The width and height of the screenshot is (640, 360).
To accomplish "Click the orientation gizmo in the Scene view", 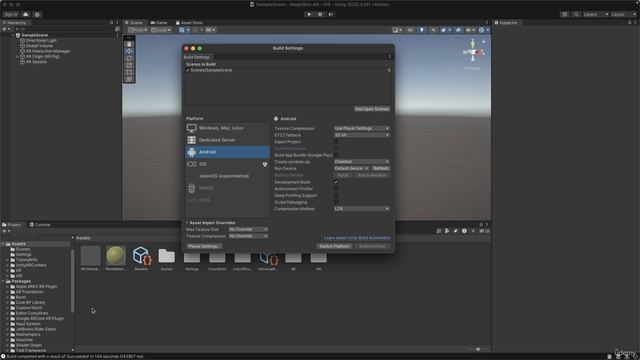I will click(x=473, y=52).
